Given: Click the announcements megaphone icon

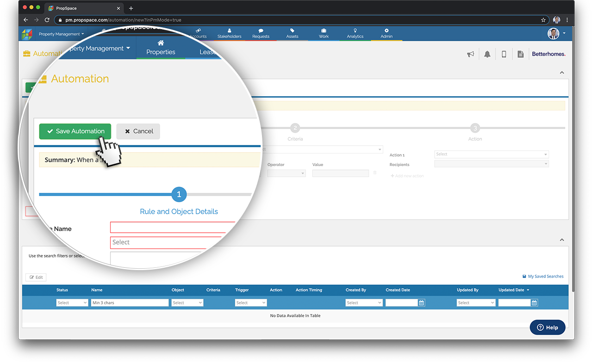Looking at the screenshot, I should tap(470, 54).
